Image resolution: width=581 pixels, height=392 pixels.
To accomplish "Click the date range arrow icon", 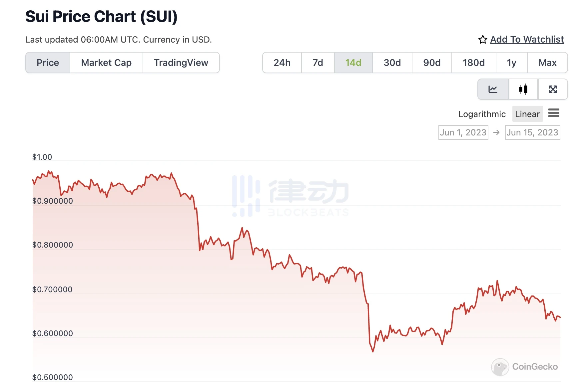I will 496,132.
